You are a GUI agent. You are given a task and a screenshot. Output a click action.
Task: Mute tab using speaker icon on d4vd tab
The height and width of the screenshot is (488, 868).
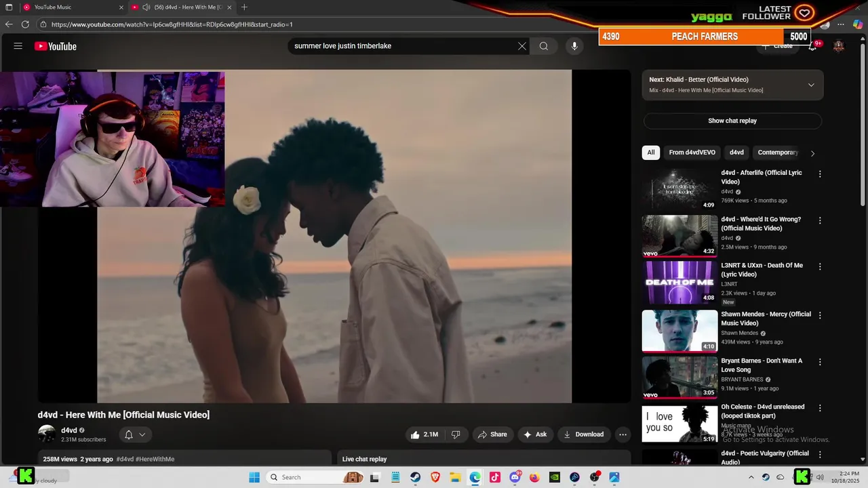[146, 7]
